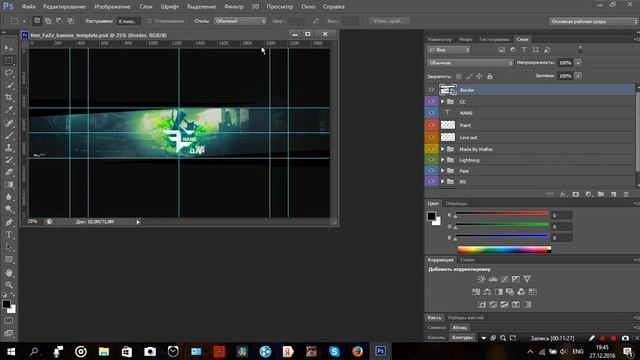Open the Файл menu
This screenshot has height=360, width=640.
click(x=28, y=7)
